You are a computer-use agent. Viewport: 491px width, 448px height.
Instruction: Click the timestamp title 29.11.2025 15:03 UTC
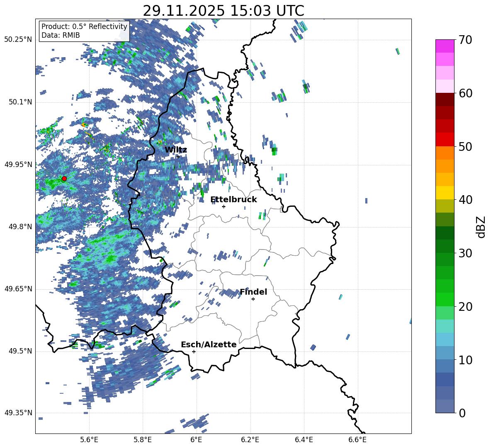click(x=223, y=11)
